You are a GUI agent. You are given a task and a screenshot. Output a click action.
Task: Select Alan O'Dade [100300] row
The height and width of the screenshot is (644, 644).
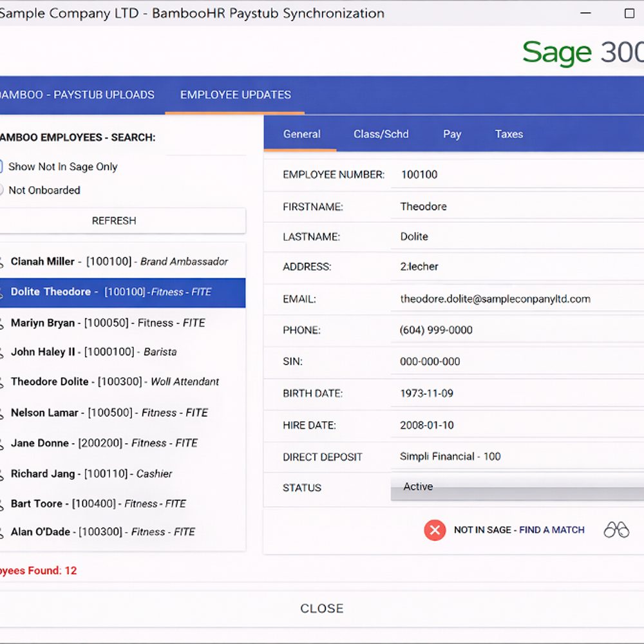click(122, 532)
